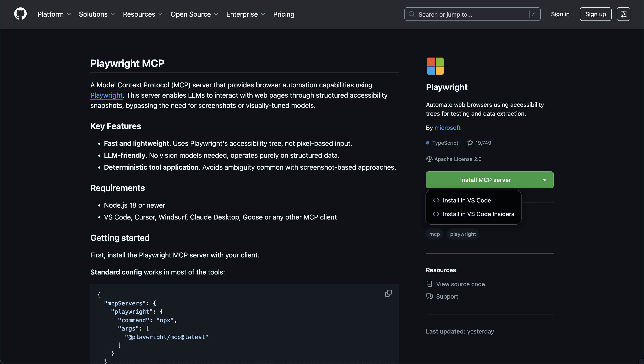The height and width of the screenshot is (364, 644).
Task: Click the "Last updated: yesterday" text
Action: pyautogui.click(x=460, y=331)
